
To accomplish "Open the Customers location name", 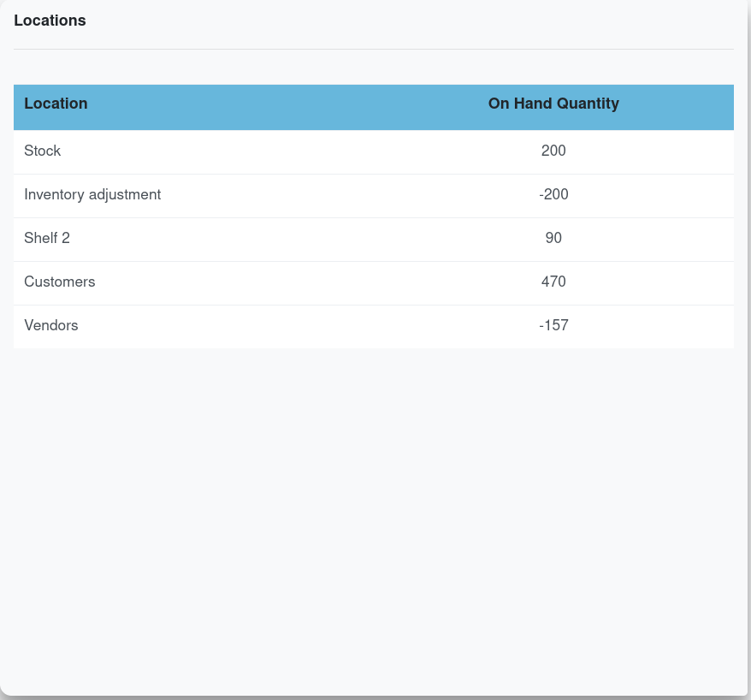I will 60,282.
